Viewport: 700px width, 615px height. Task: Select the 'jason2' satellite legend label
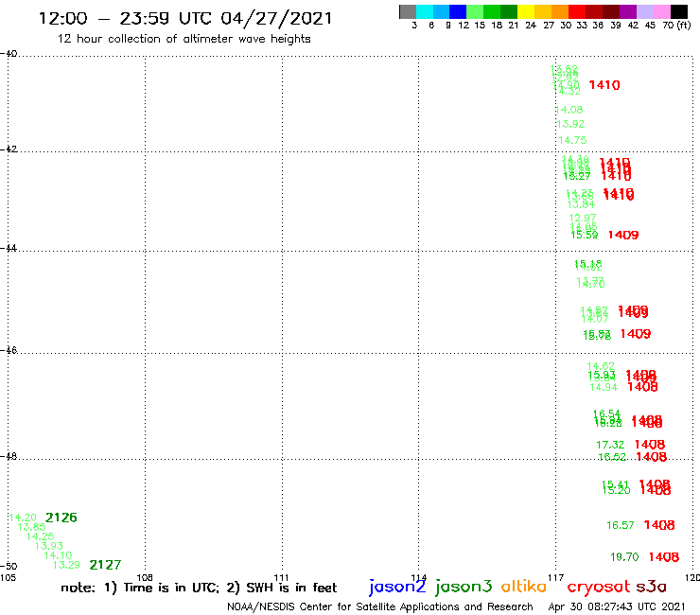click(x=397, y=587)
